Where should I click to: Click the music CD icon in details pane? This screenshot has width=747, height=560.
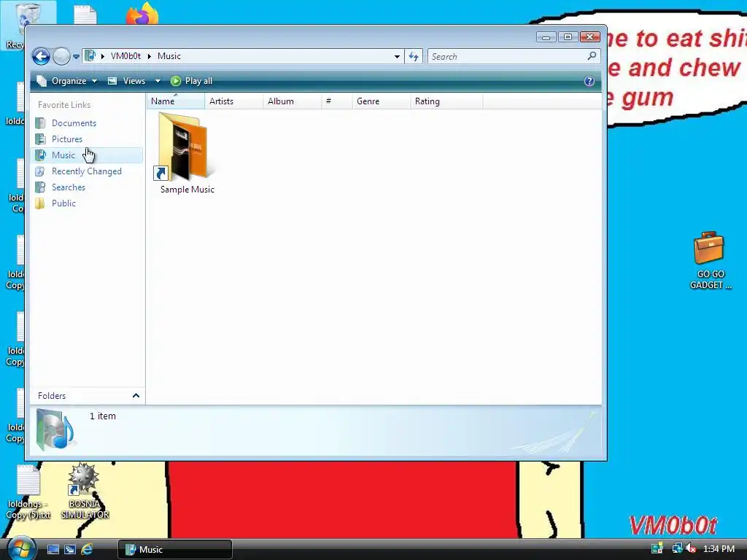pyautogui.click(x=55, y=429)
